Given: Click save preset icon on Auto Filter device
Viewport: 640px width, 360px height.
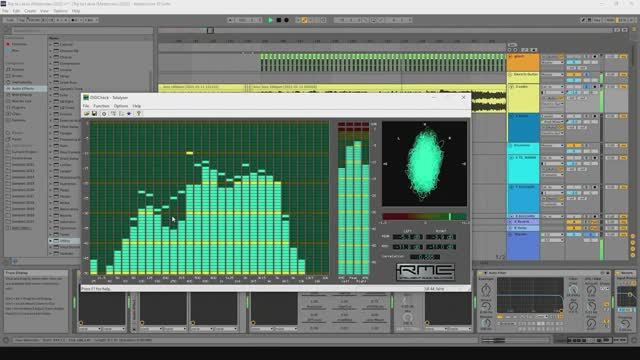Looking at the screenshot, I should click(608, 273).
